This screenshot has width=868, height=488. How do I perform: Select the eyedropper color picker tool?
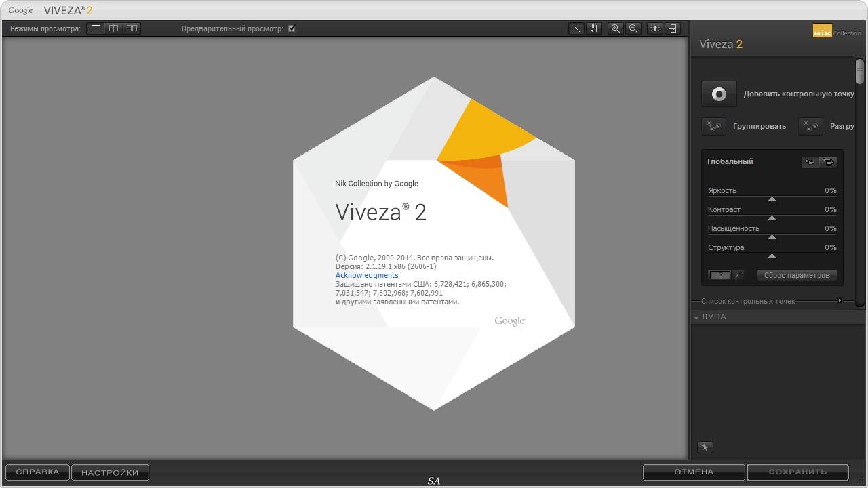tap(738, 275)
